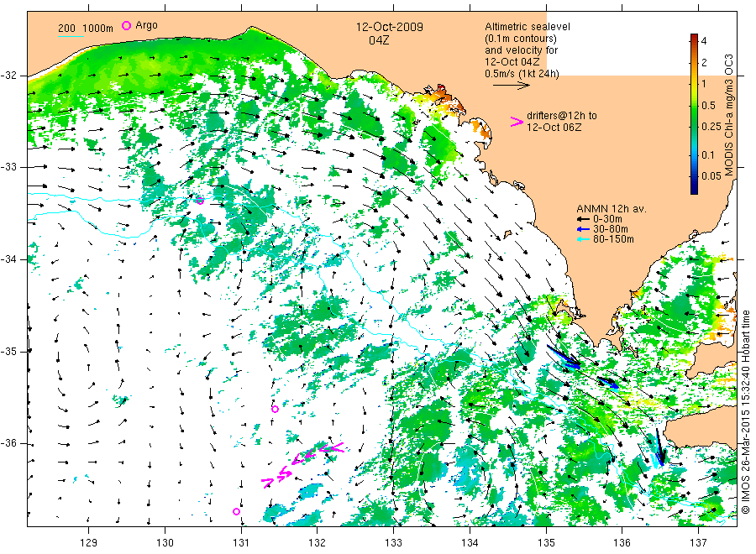The image size is (756, 554).
Task: Click the '0.5m/s (1kt 24h)' label
Action: pyautogui.click(x=522, y=74)
